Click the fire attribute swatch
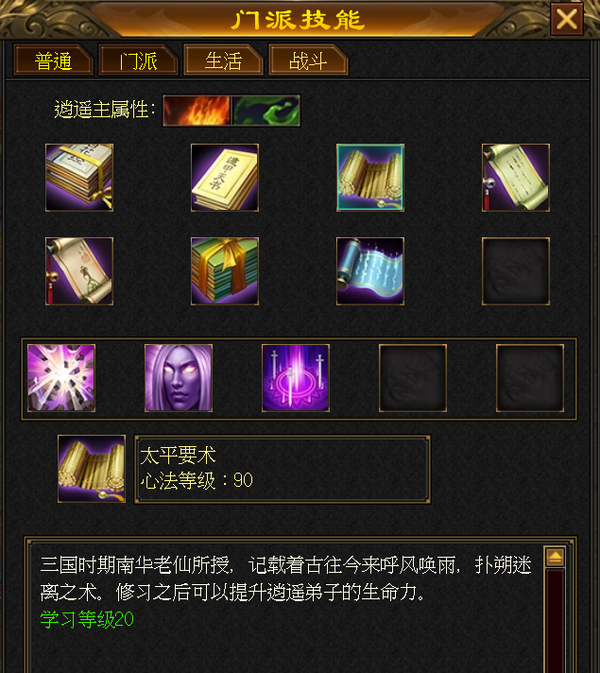Image resolution: width=600 pixels, height=673 pixels. [197, 110]
